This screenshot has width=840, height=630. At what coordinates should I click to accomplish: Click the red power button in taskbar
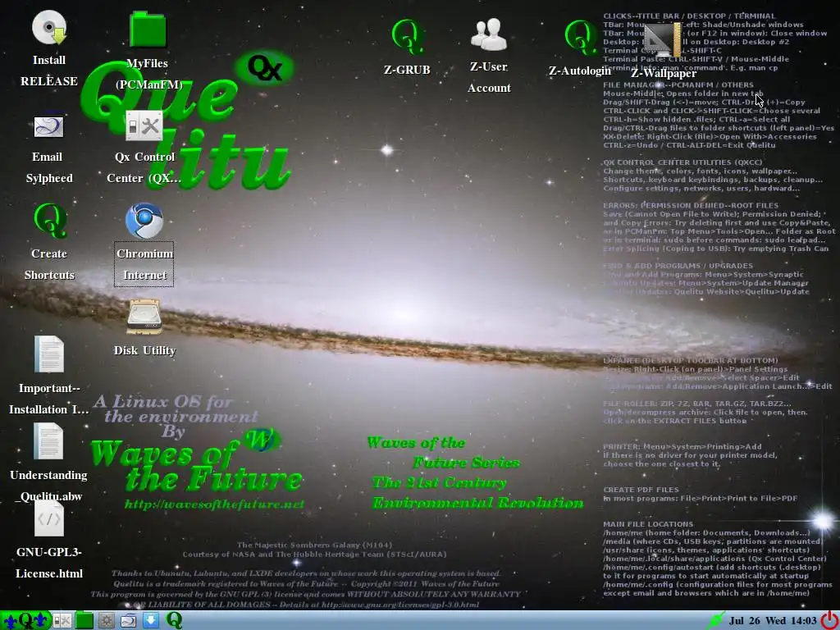point(829,620)
